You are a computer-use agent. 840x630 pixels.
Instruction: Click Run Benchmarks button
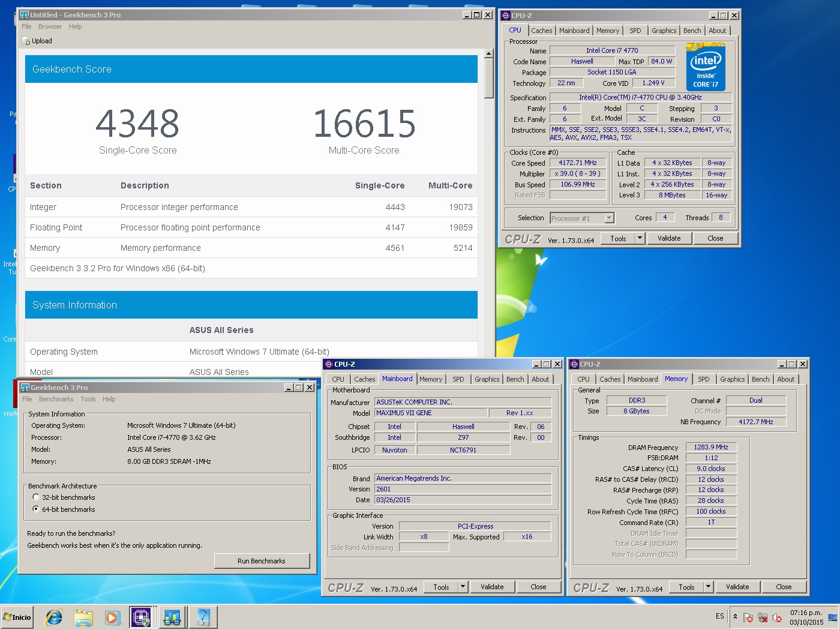262,561
